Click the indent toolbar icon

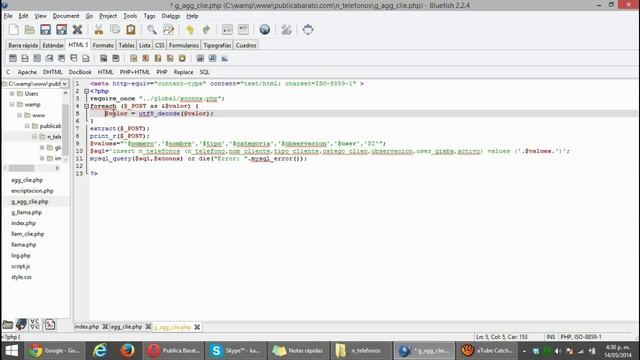click(243, 30)
